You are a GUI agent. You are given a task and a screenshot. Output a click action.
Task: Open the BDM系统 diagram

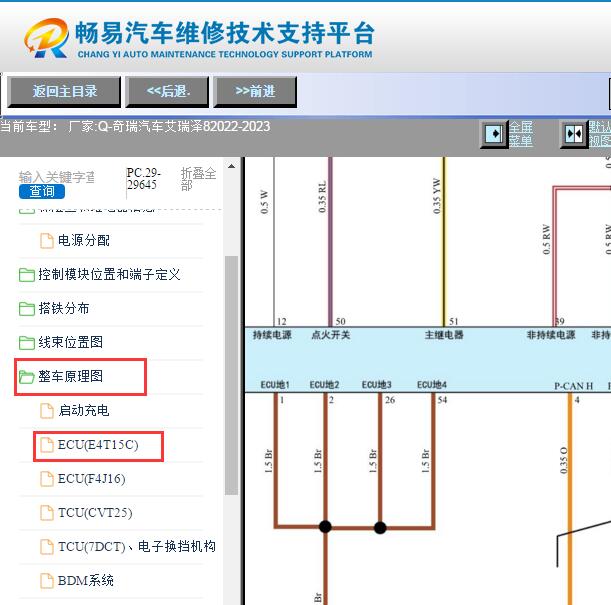[86, 580]
